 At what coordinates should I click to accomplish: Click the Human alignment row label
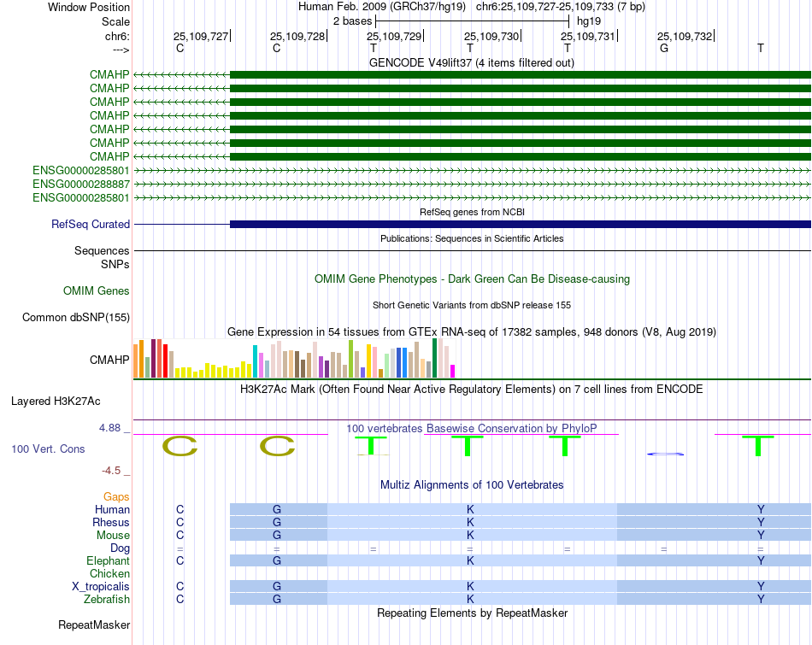coord(112,509)
